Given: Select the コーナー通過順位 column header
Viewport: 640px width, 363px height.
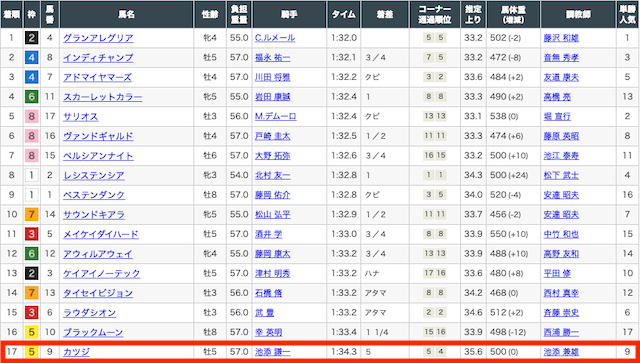Looking at the screenshot, I should point(435,14).
